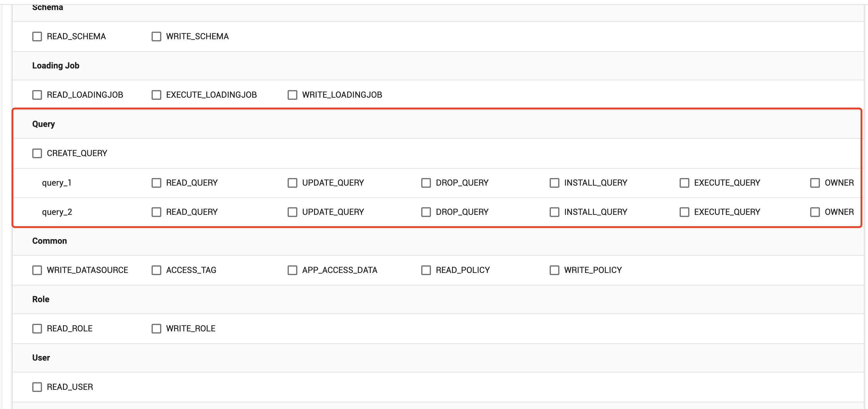Enable the ACCESS_TAG permission
Screen dimensions: 868x409
156,270
